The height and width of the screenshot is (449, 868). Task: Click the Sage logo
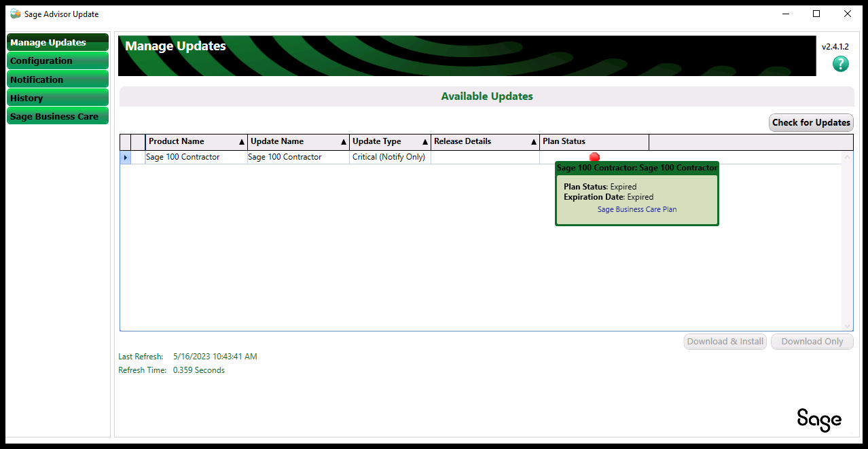[x=819, y=419]
